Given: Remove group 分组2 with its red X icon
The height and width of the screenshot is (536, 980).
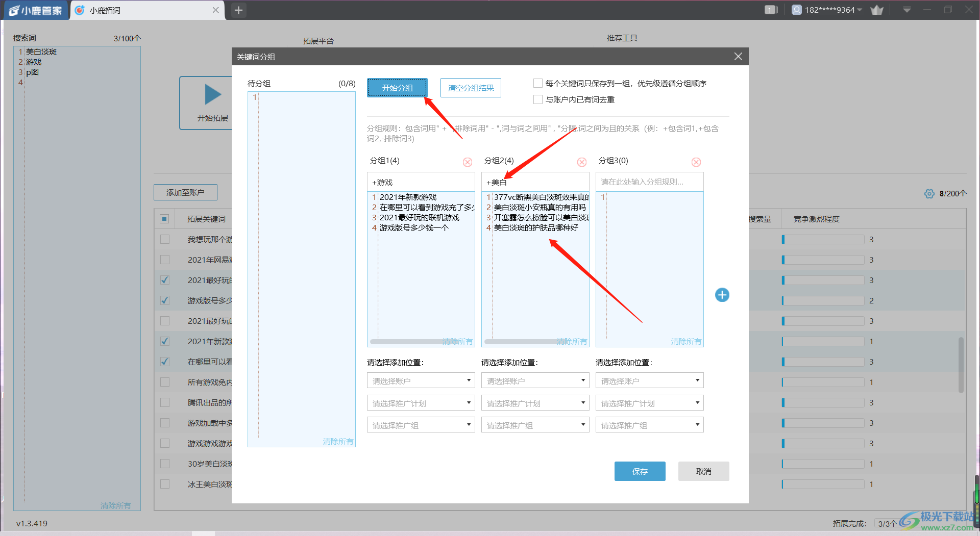Looking at the screenshot, I should 581,162.
